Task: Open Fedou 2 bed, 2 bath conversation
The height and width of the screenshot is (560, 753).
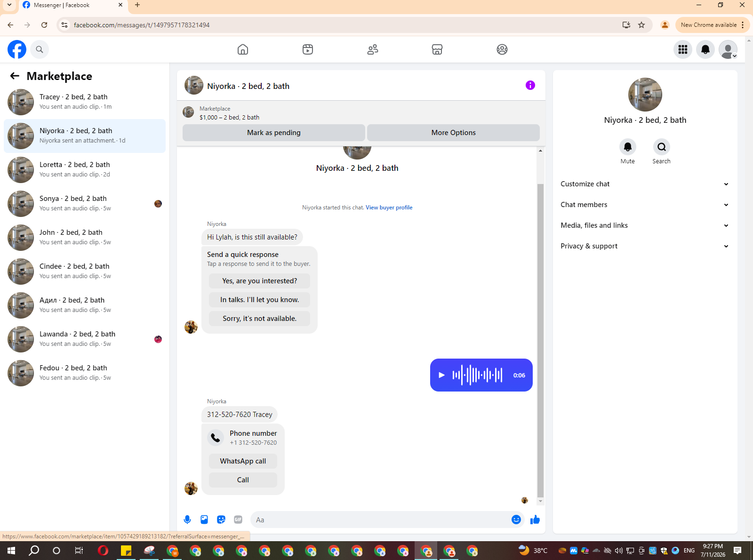Action: click(x=85, y=373)
